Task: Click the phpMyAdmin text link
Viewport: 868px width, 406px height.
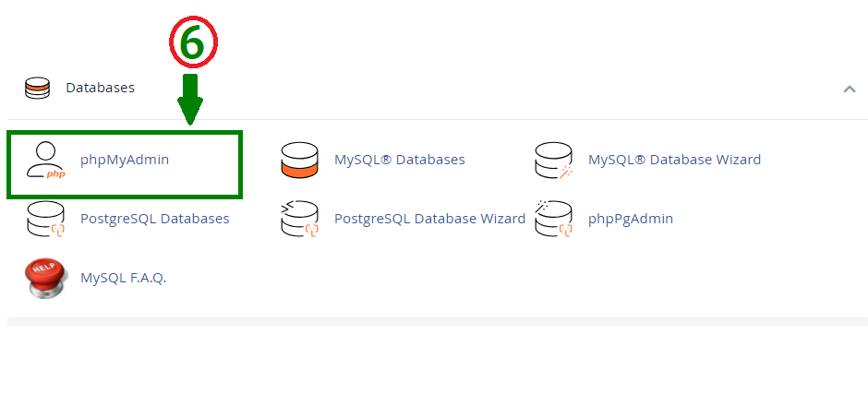Action: coord(125,160)
